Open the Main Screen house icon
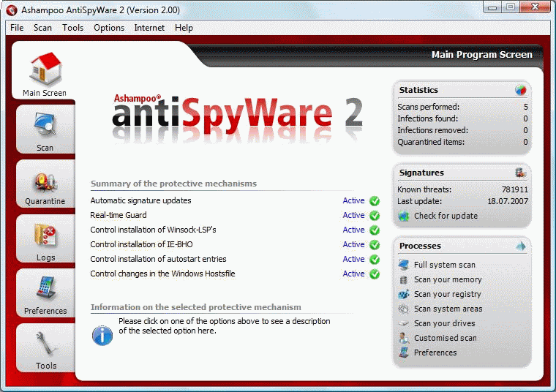The width and height of the screenshot is (556, 392). click(x=45, y=69)
